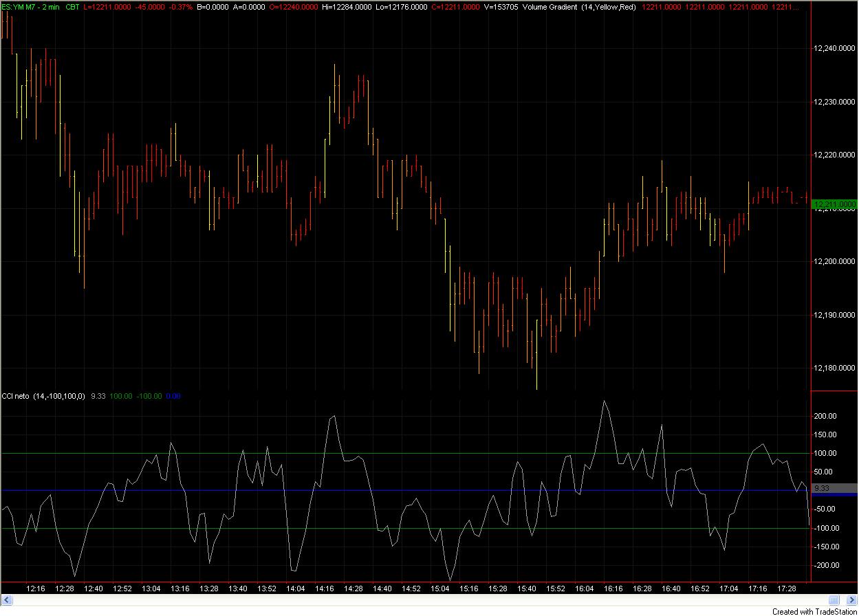Click the ES:YM M7 - 2 min symbol label
The height and width of the screenshot is (616, 859).
pyautogui.click(x=30, y=6)
